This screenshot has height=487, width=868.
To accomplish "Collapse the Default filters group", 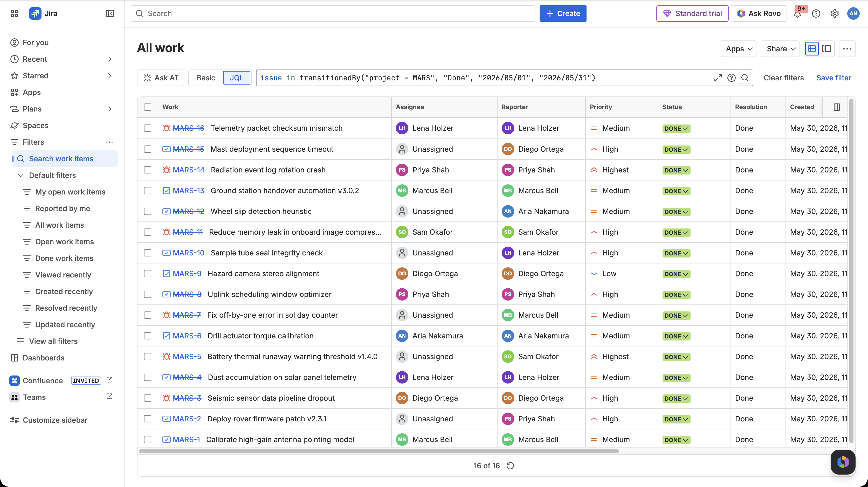I will (20, 176).
